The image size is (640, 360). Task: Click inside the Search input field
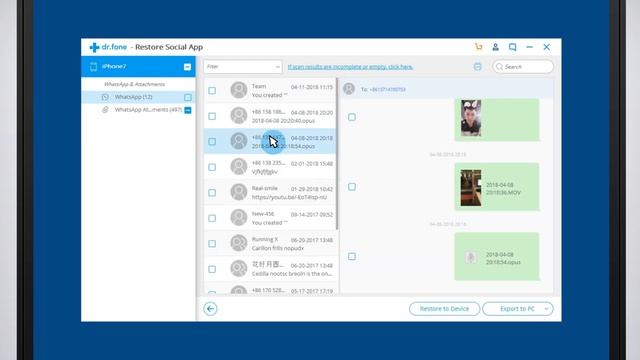coord(523,67)
